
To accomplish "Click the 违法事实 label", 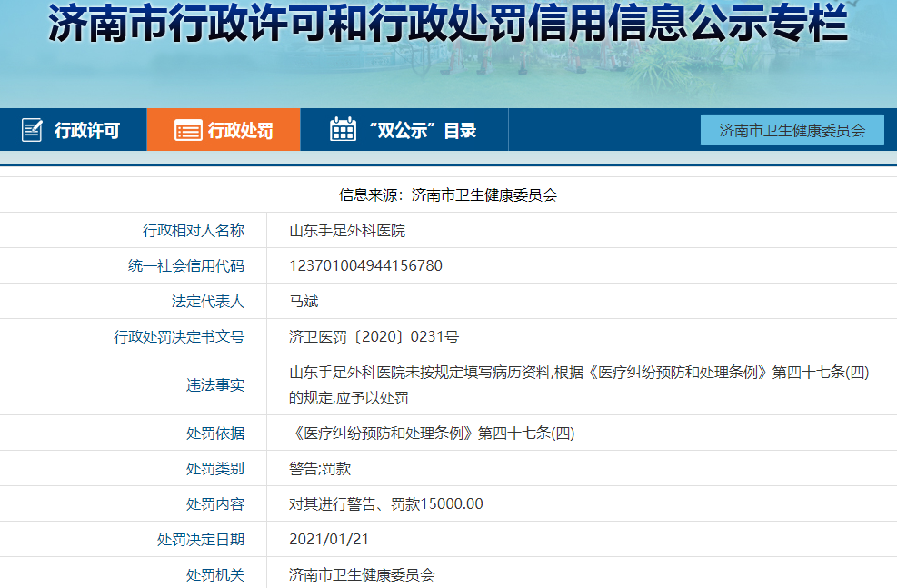I will [x=215, y=385].
